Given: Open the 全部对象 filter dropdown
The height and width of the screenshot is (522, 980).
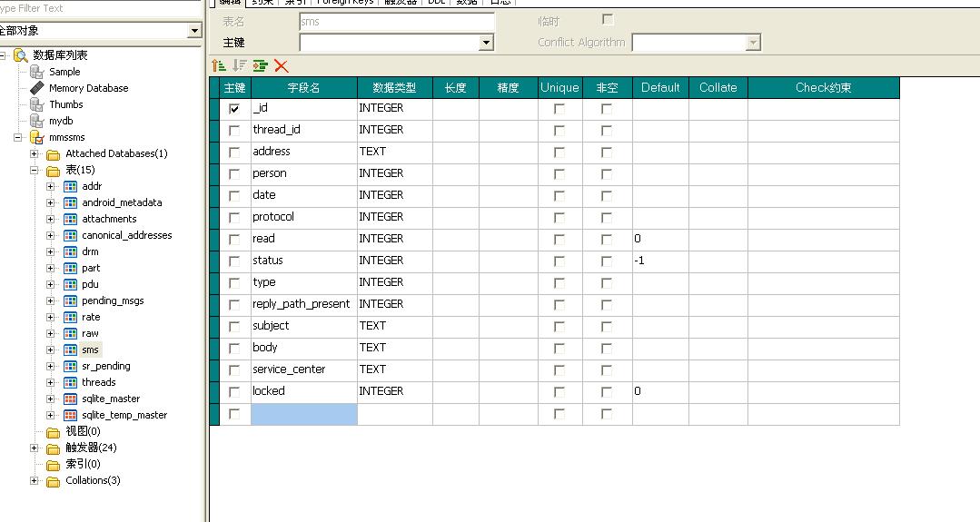Looking at the screenshot, I should pos(194,30).
